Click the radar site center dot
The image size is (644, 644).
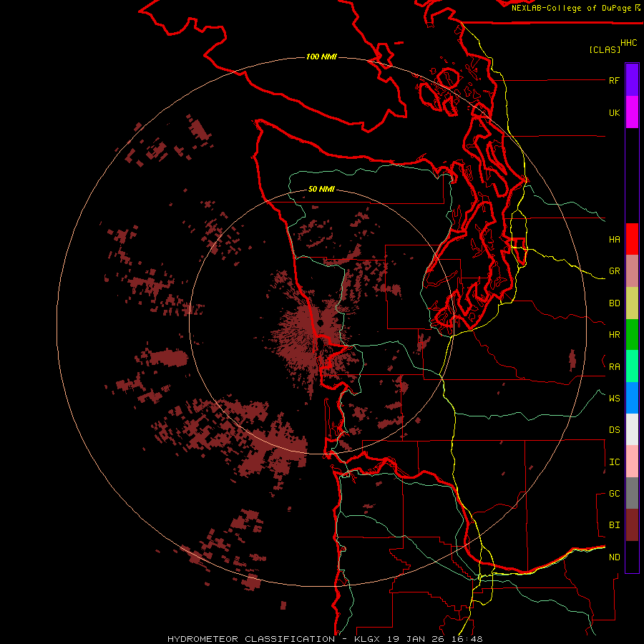coord(320,323)
